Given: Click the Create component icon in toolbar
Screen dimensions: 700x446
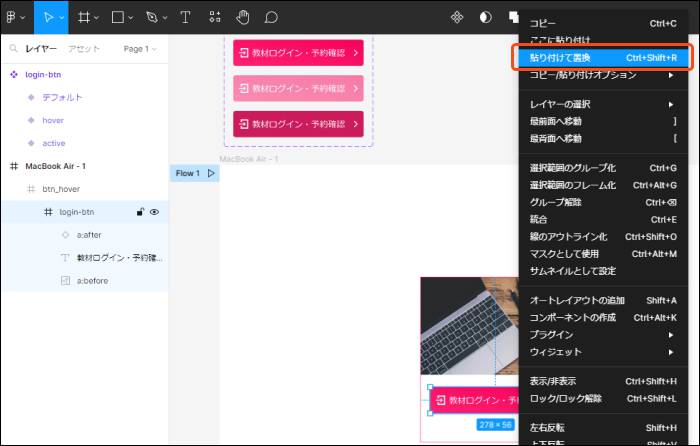Looking at the screenshot, I should tap(457, 17).
